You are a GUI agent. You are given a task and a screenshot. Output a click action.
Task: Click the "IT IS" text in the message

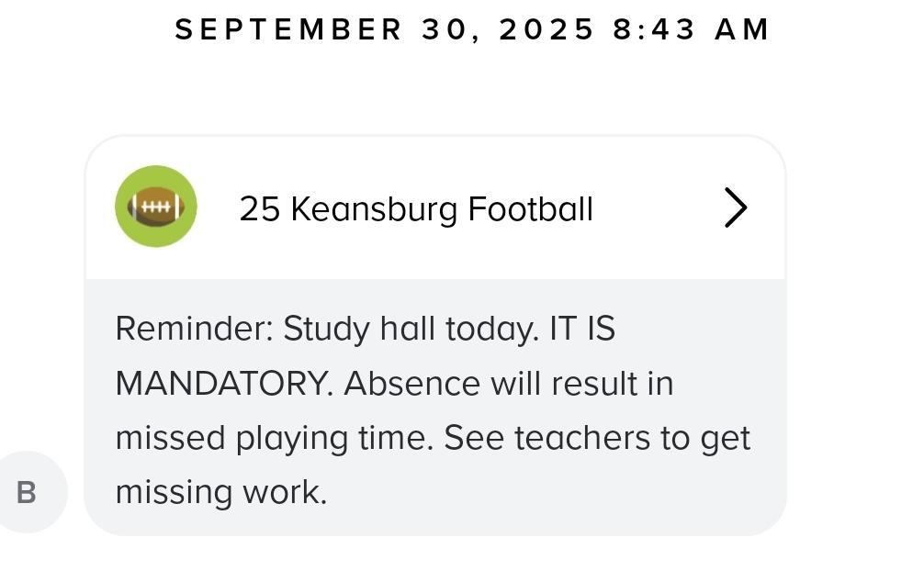pyautogui.click(x=582, y=329)
